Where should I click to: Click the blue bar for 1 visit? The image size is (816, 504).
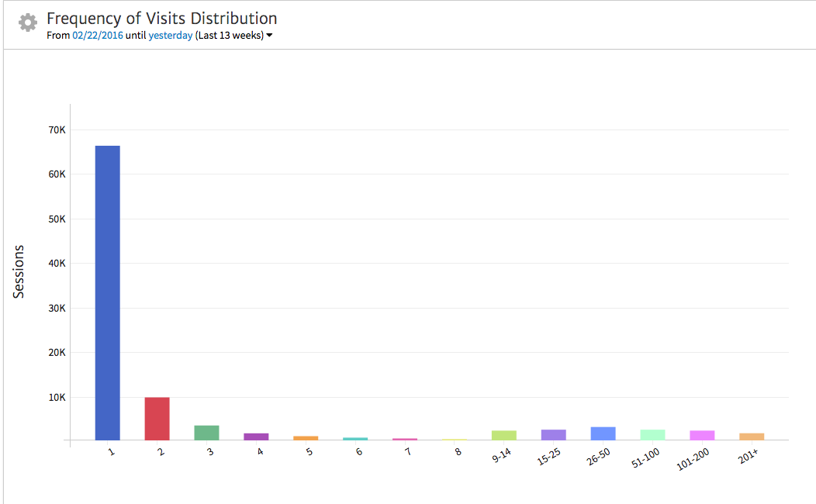(x=108, y=292)
